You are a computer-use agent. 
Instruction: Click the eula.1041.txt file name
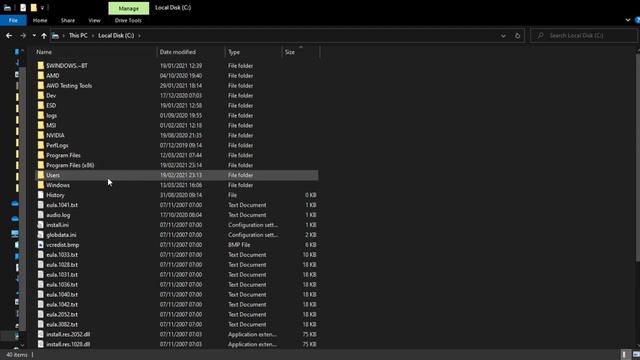tap(62, 205)
